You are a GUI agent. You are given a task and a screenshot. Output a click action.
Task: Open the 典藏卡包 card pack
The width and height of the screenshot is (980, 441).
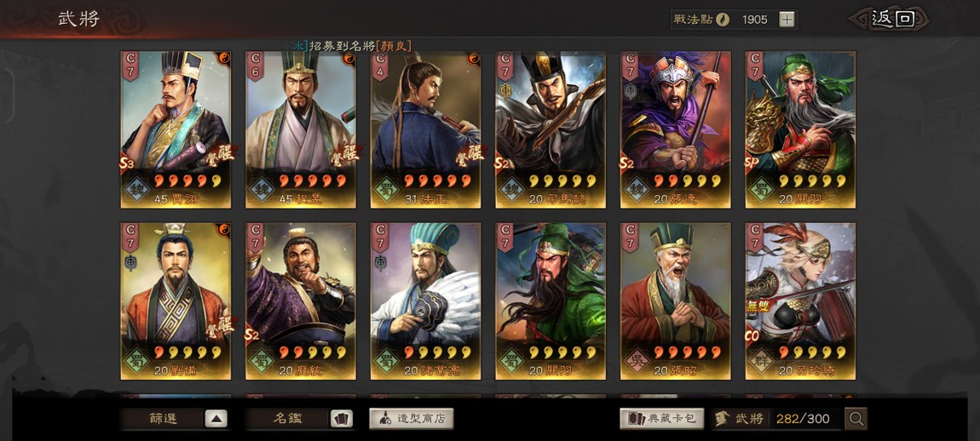pos(662,419)
